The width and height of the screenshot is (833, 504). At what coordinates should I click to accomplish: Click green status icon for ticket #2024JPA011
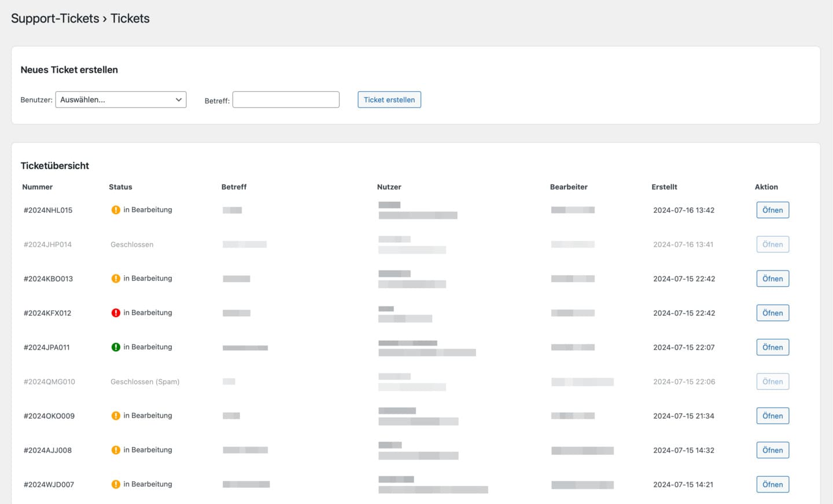point(116,347)
